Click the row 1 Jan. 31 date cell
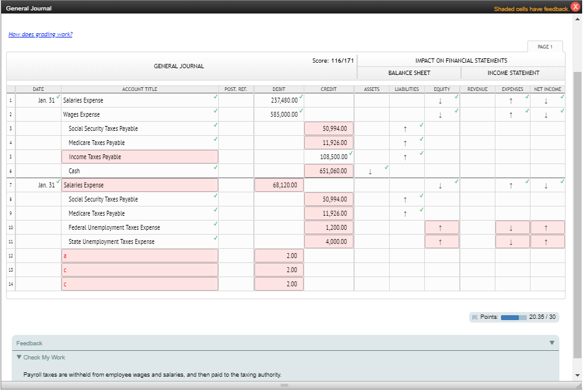Image resolution: width=584 pixels, height=392 pixels. click(38, 100)
